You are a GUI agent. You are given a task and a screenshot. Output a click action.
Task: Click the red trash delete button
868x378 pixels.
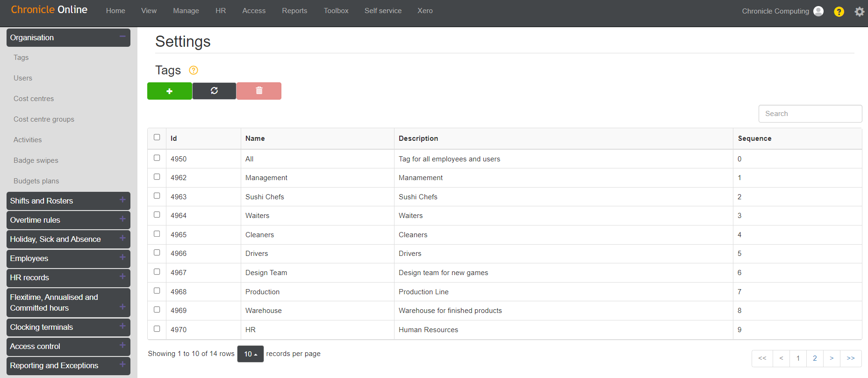[x=259, y=91]
